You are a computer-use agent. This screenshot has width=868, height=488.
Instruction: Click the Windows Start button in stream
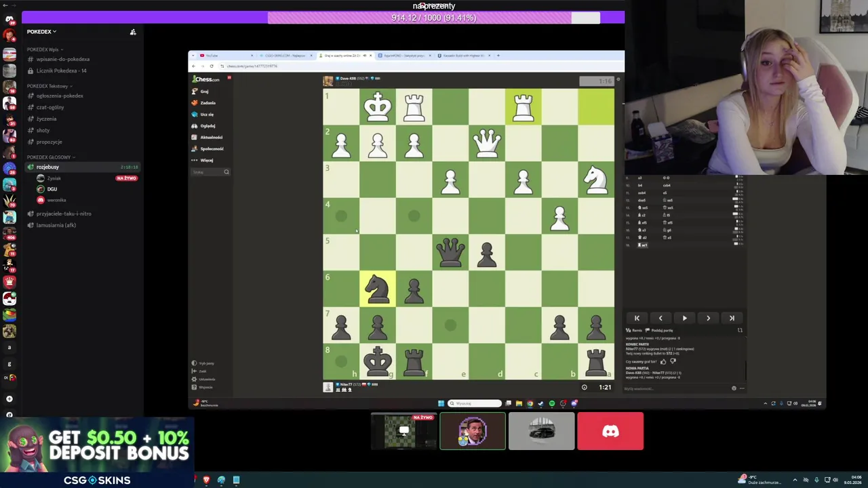tap(441, 403)
